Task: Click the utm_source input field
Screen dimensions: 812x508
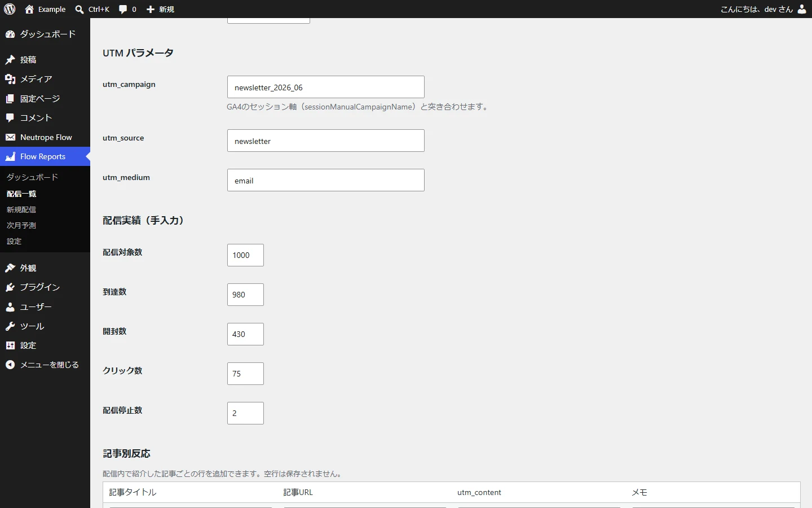Action: pyautogui.click(x=326, y=141)
